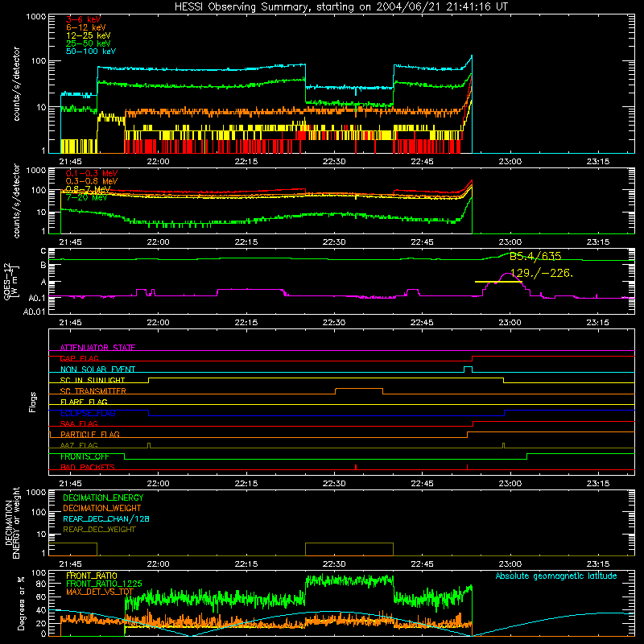The image size is (644, 644).
Task: Select the FLARE_FLAG label
Action: [x=84, y=402]
